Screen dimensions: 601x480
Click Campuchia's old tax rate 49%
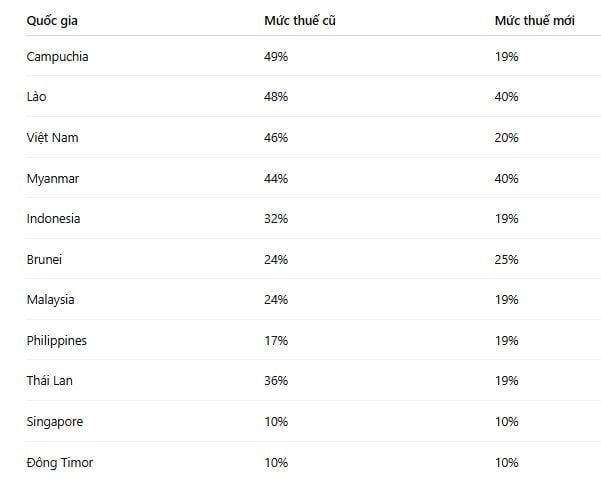point(276,57)
